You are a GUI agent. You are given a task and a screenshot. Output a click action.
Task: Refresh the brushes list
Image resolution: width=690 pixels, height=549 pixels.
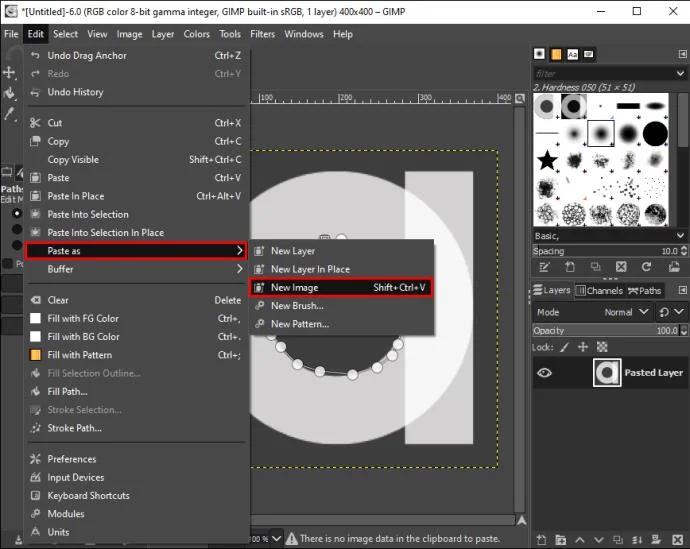(x=646, y=267)
